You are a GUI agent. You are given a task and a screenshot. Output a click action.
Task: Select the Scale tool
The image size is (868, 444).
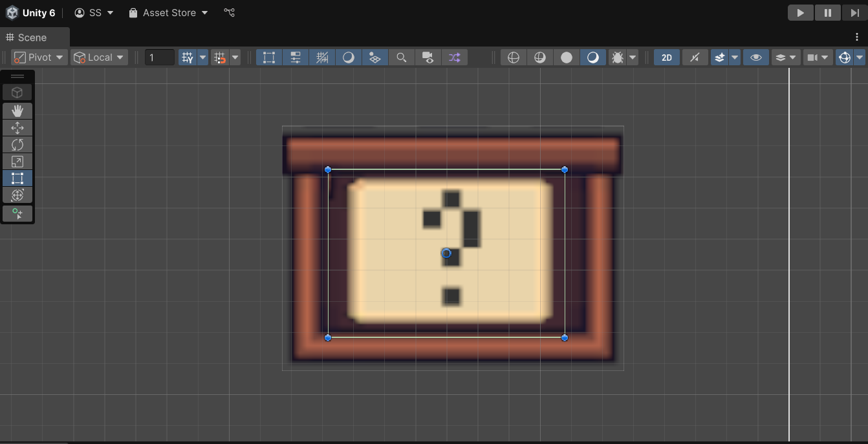click(17, 162)
